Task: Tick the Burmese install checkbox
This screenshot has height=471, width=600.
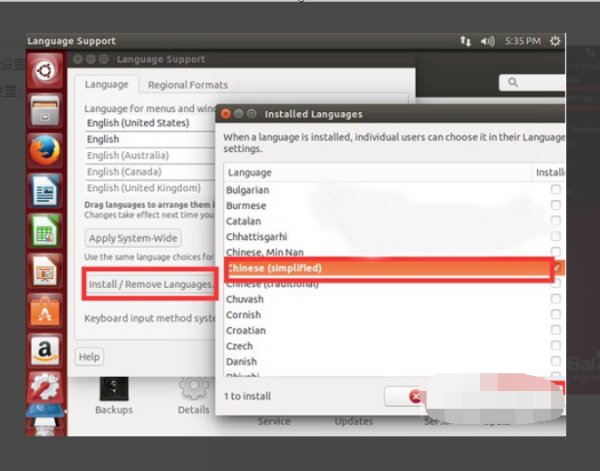Action: (556, 205)
